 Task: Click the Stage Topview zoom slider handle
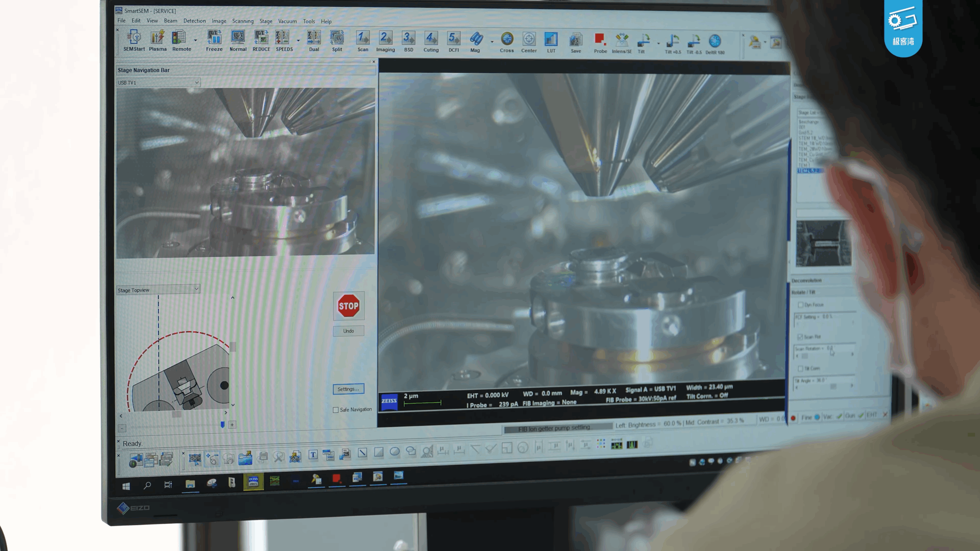tap(222, 425)
